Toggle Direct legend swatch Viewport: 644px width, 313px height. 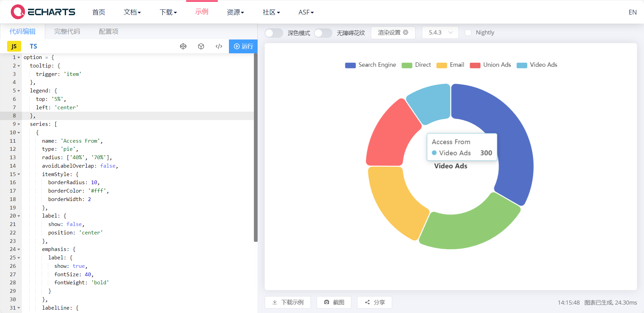[x=407, y=65]
